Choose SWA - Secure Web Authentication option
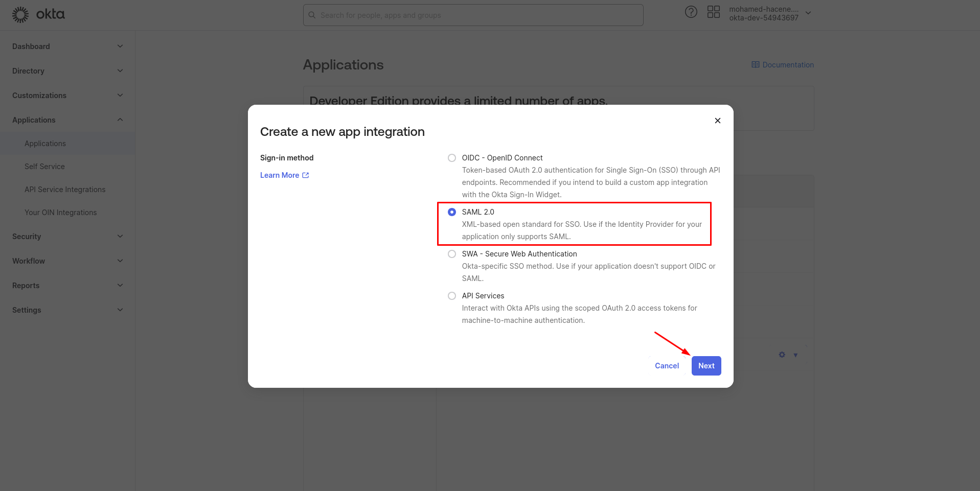The height and width of the screenshot is (491, 980). click(452, 254)
